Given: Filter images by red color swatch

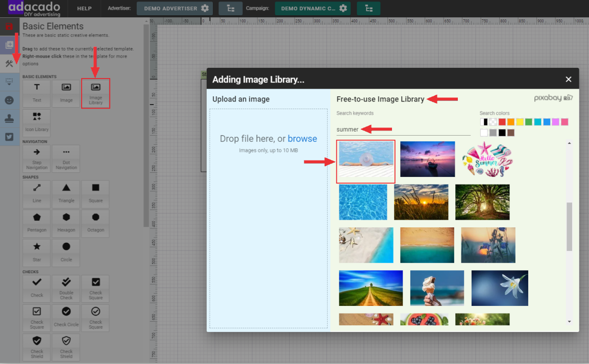Looking at the screenshot, I should pos(502,122).
